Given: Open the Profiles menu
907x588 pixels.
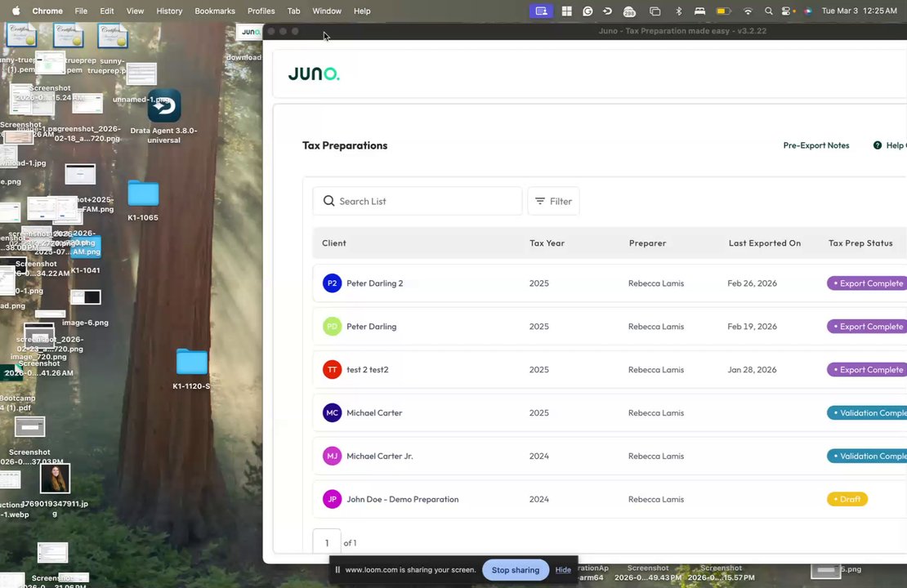Looking at the screenshot, I should tap(261, 11).
